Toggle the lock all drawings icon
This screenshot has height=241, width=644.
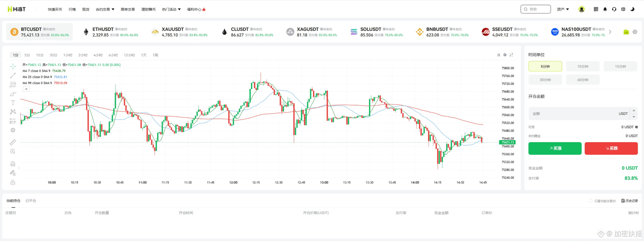(x=13, y=182)
